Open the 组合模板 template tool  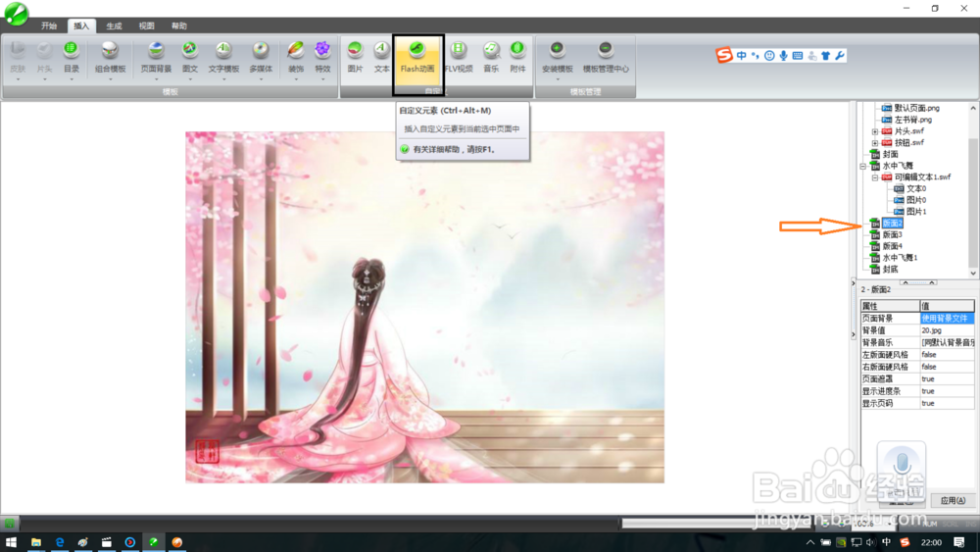(x=110, y=56)
